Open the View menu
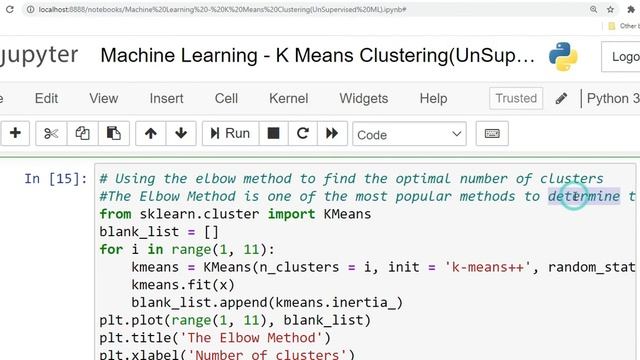640x360 pixels. (104, 98)
